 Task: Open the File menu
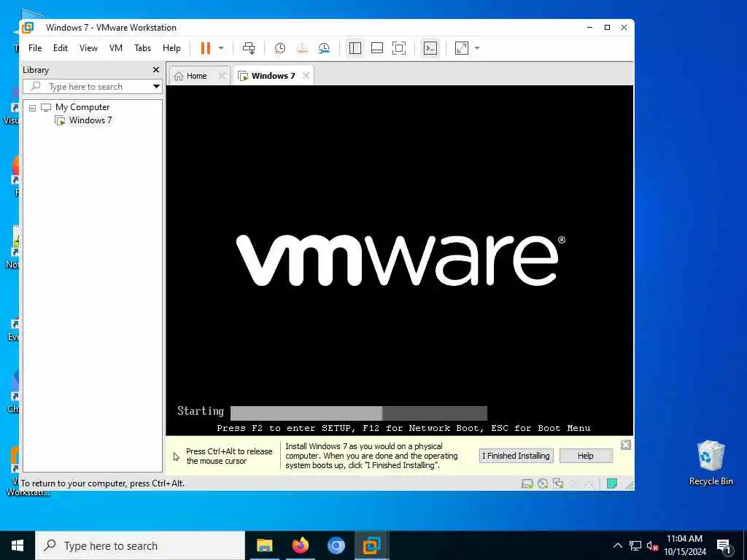tap(35, 48)
